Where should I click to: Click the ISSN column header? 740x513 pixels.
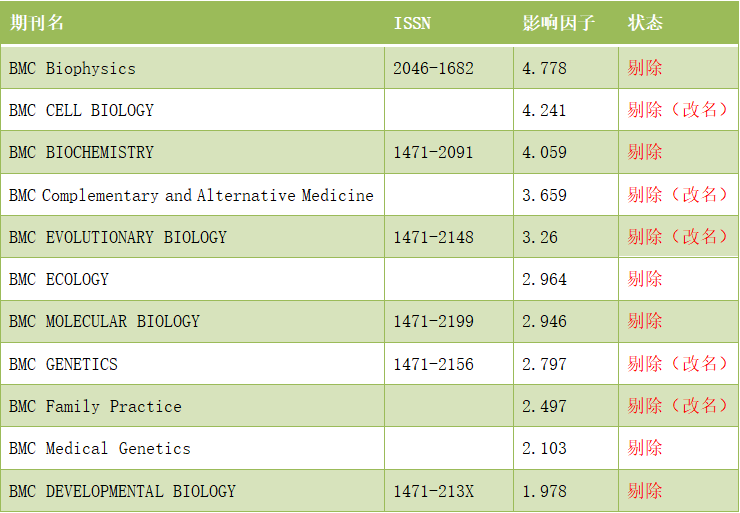pyautogui.click(x=412, y=23)
